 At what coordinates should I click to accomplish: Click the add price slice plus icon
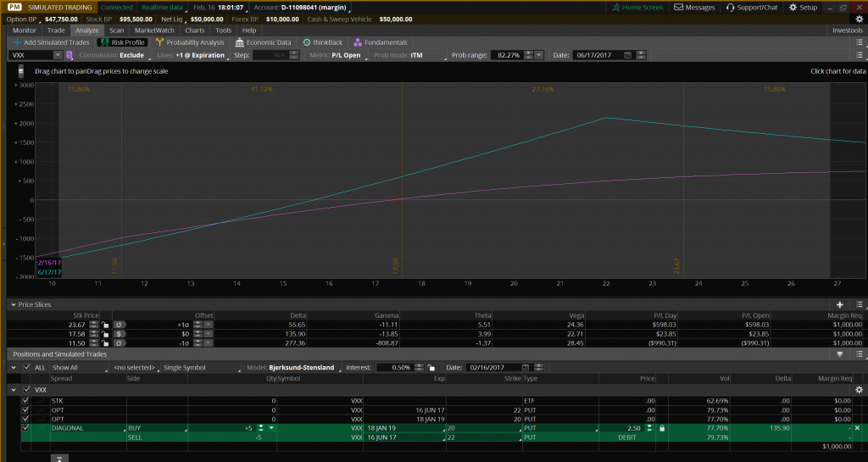[839, 304]
